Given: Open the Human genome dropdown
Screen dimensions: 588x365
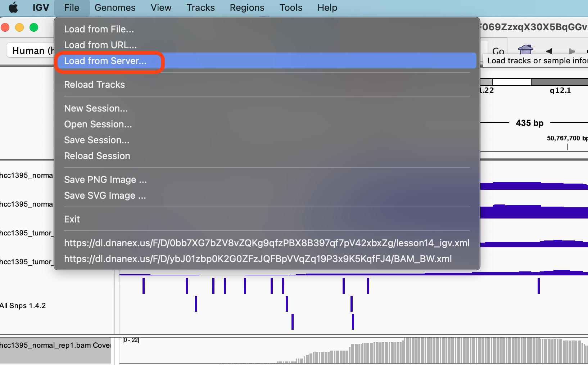Looking at the screenshot, I should pos(31,51).
